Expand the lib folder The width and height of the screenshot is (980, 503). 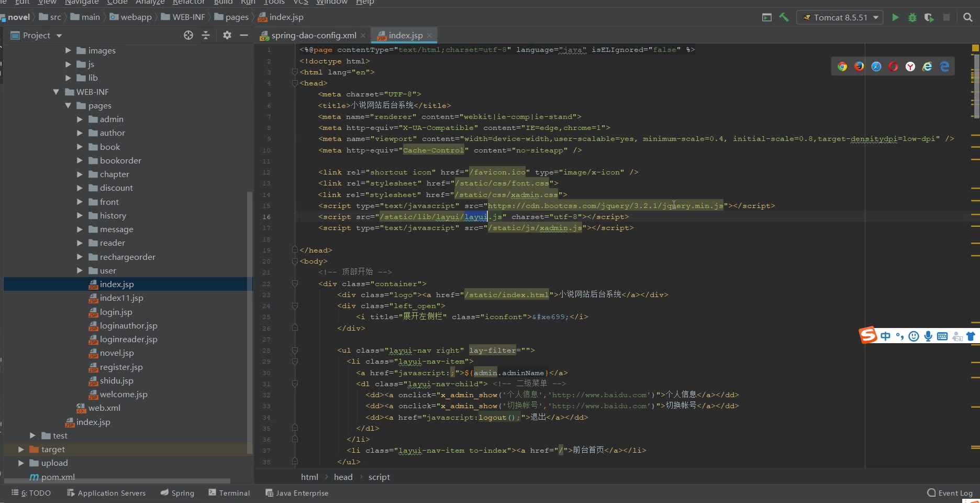tap(68, 78)
